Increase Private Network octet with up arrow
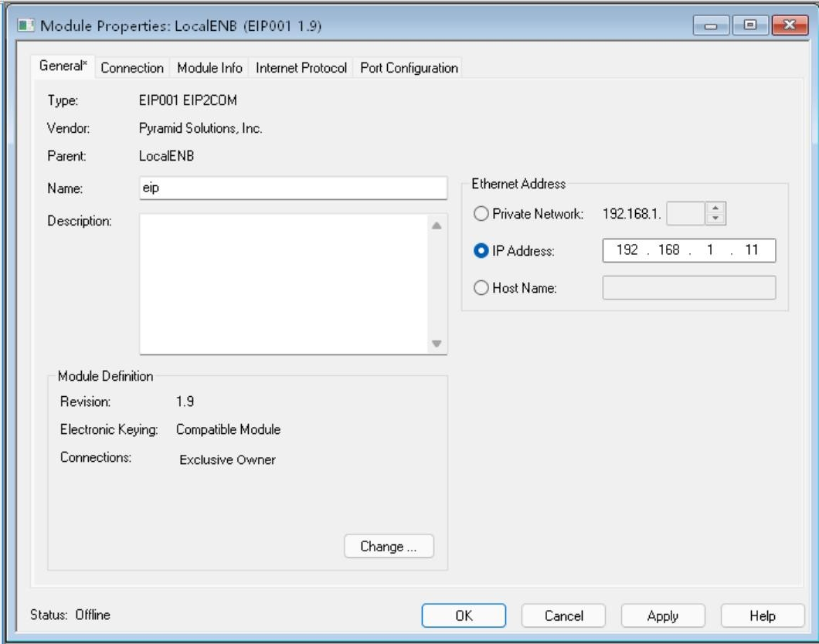Screen dimensions: 819x644 [715, 208]
